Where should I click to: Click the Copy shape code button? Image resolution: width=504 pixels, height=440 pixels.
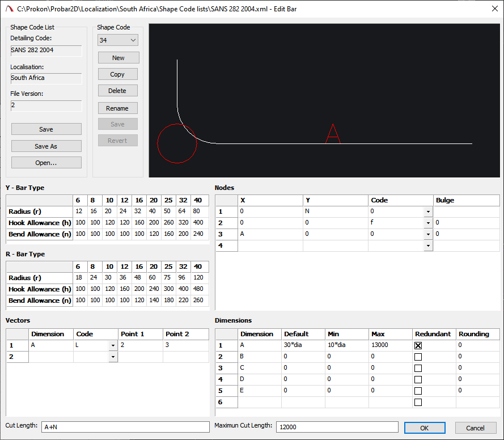coord(118,74)
